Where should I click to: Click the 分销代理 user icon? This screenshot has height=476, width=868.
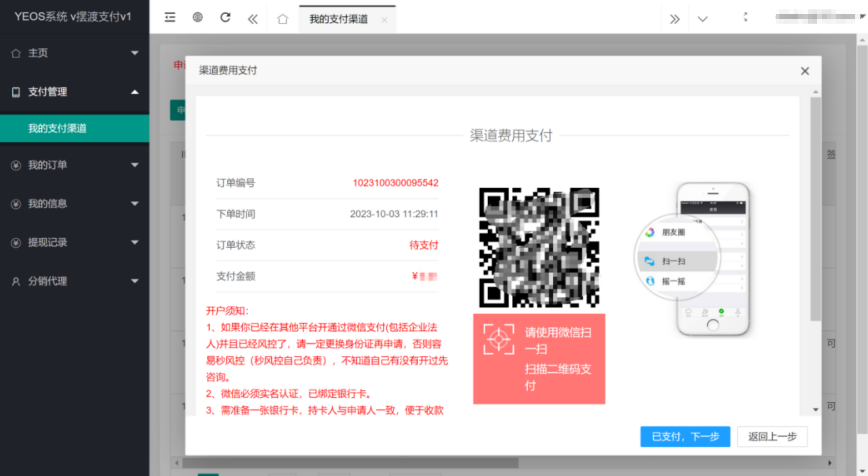[x=16, y=282]
